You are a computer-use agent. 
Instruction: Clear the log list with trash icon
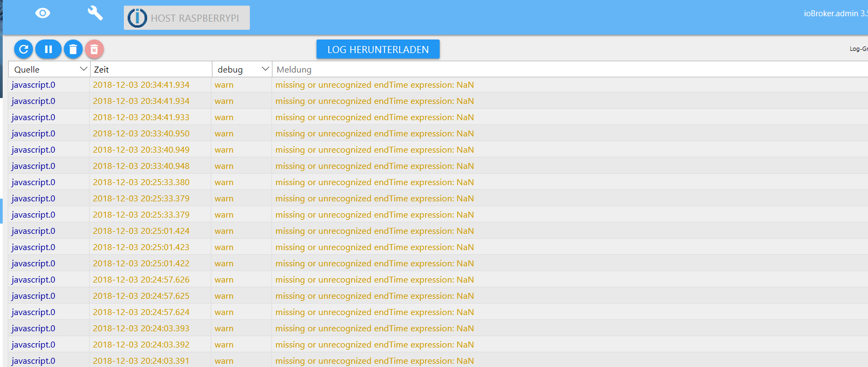(73, 49)
